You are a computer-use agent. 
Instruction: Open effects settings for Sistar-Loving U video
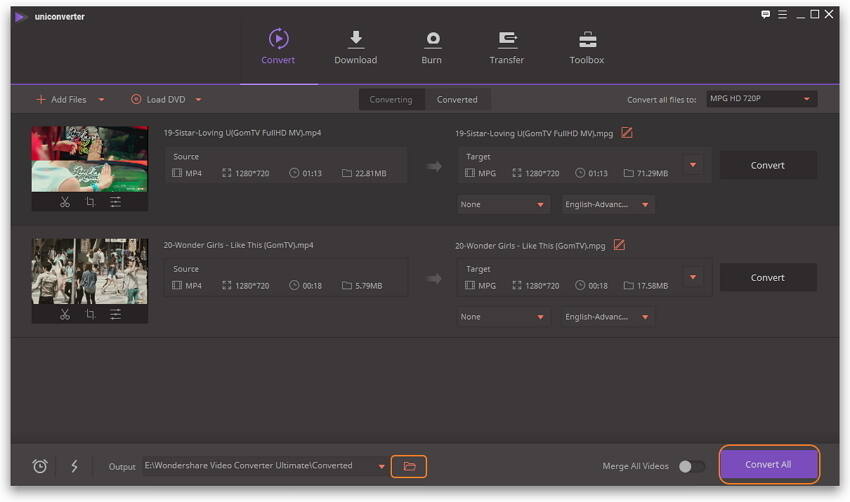click(x=115, y=202)
